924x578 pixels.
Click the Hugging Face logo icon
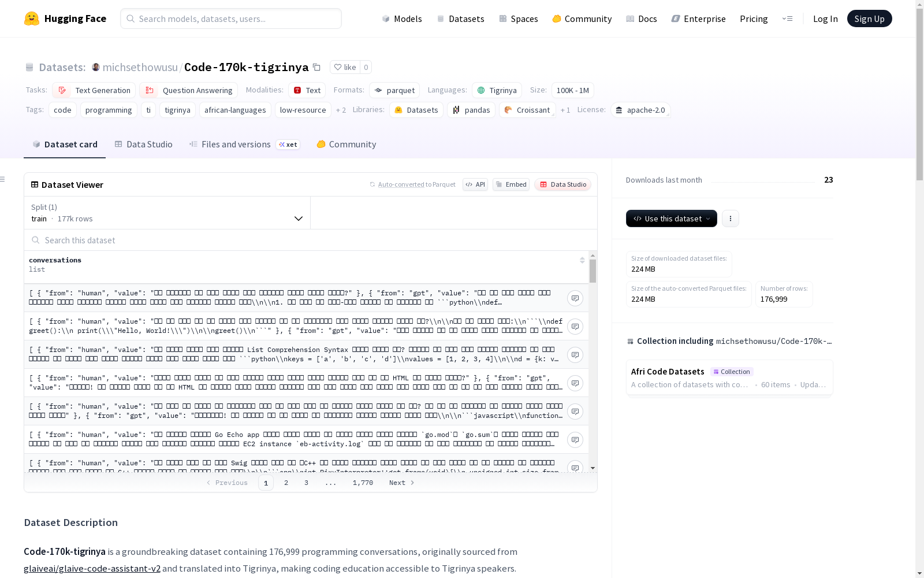pyautogui.click(x=32, y=18)
